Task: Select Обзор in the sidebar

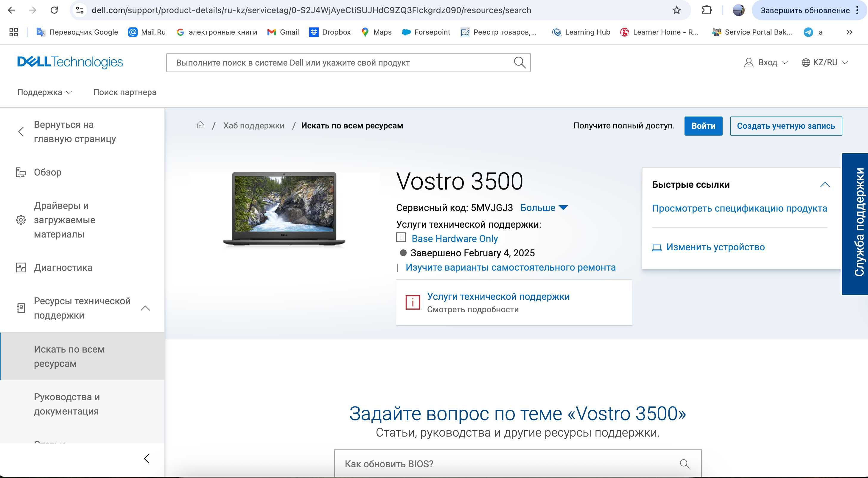Action: point(48,172)
